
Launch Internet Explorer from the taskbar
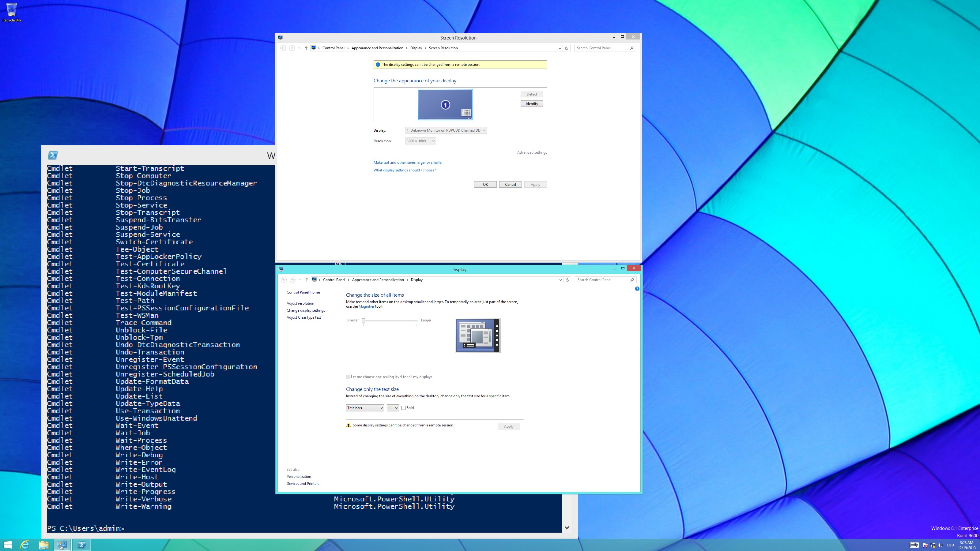(x=25, y=545)
